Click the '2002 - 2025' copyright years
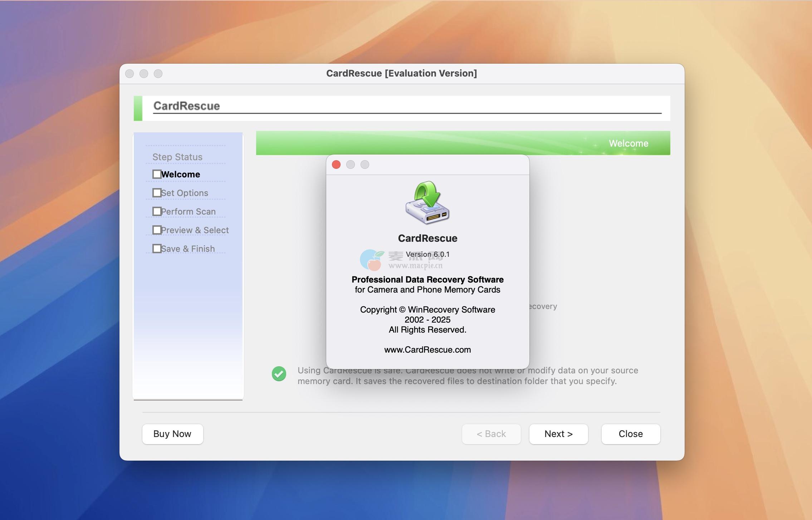The image size is (812, 520). [x=427, y=320]
